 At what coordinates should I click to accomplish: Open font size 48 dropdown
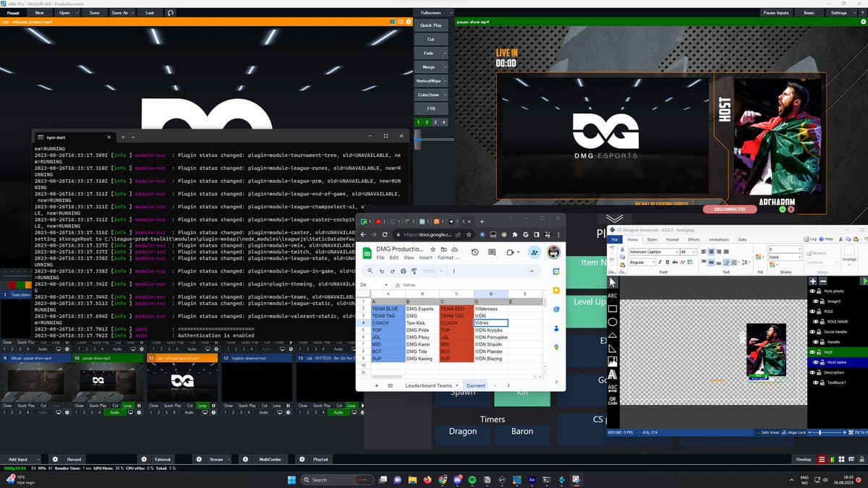pyautogui.click(x=693, y=252)
